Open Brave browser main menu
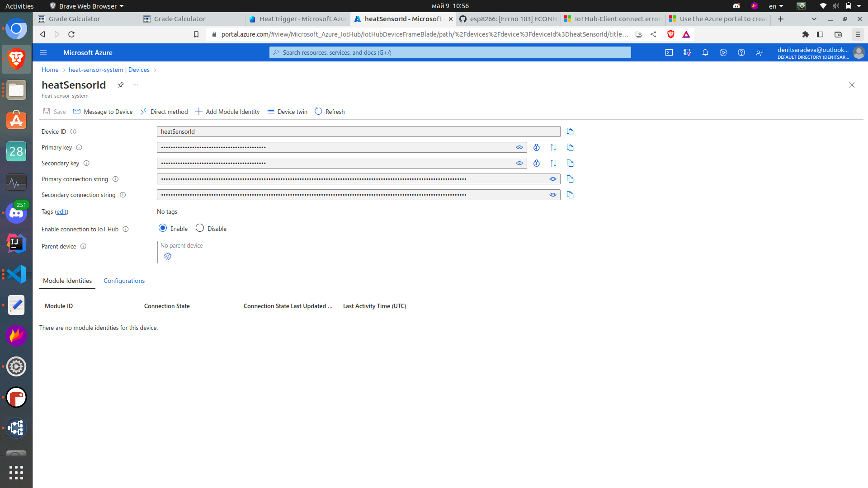The height and width of the screenshot is (488, 868). [858, 34]
